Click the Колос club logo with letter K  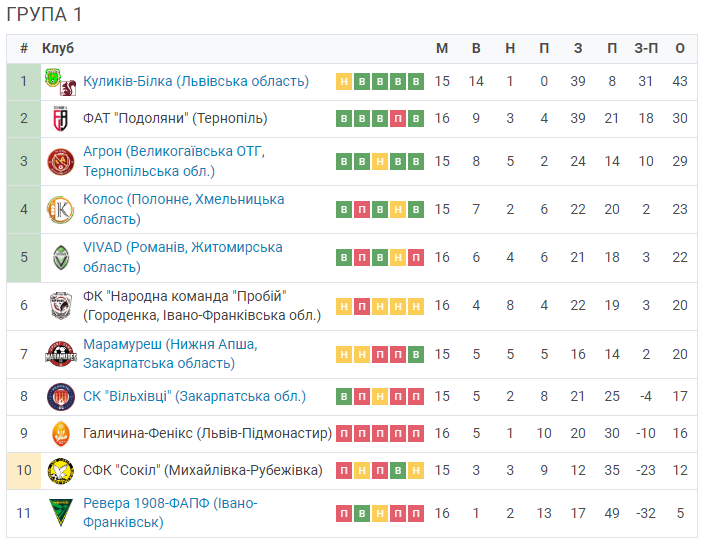[60, 210]
